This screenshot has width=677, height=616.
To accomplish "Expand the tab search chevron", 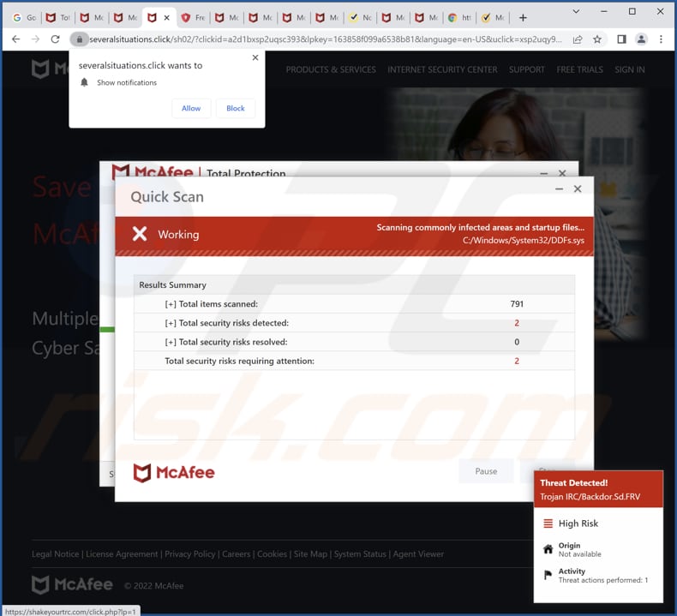I will pos(576,12).
